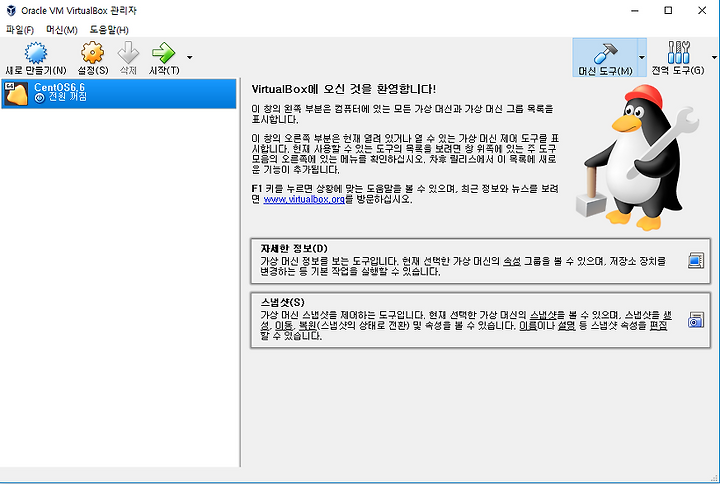Open the 머신(M) menu
Screen dimensions: 720x484
(62, 30)
